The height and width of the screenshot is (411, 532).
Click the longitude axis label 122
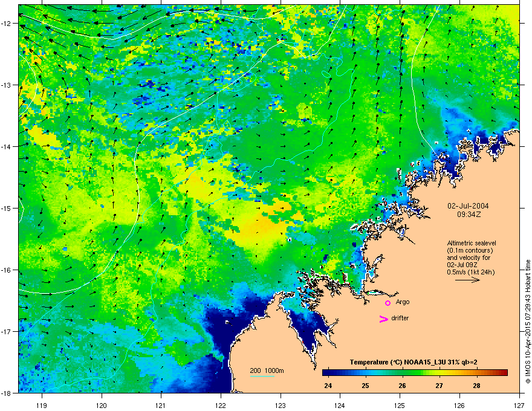pos(221,405)
